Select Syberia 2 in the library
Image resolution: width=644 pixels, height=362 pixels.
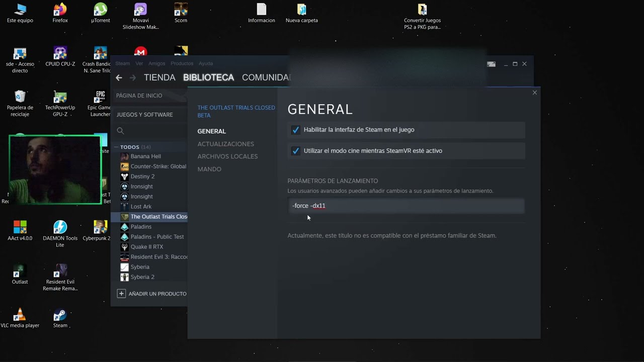(x=142, y=277)
